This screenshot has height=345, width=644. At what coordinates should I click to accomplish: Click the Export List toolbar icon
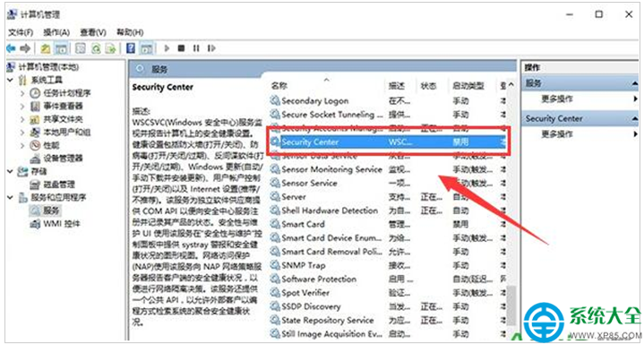click(111, 48)
